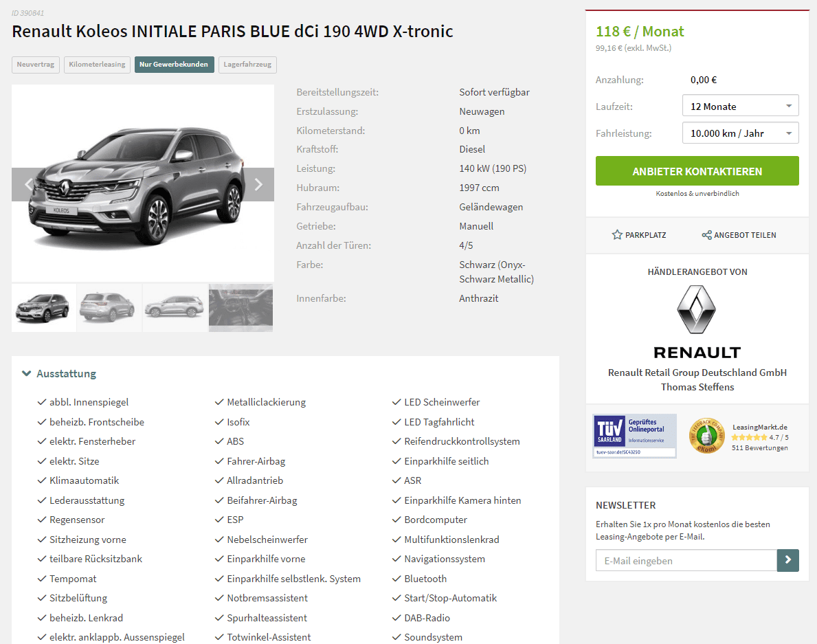
Task: Click the Metalliclackierung equipment item
Action: pos(266,402)
